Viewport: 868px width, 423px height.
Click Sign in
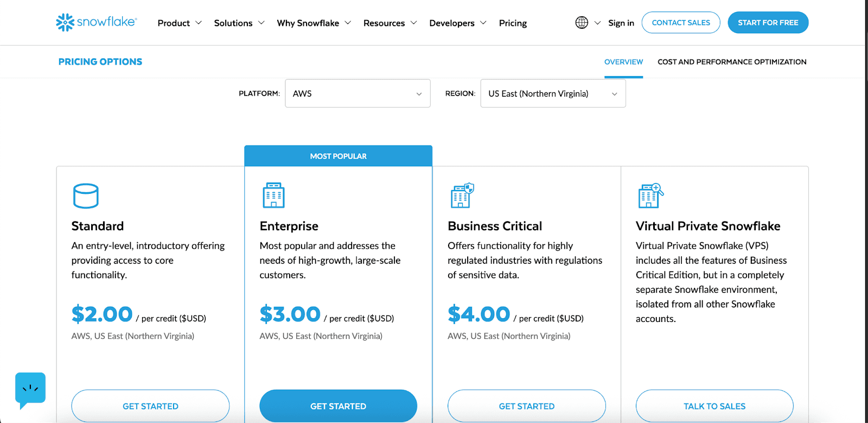coord(621,23)
